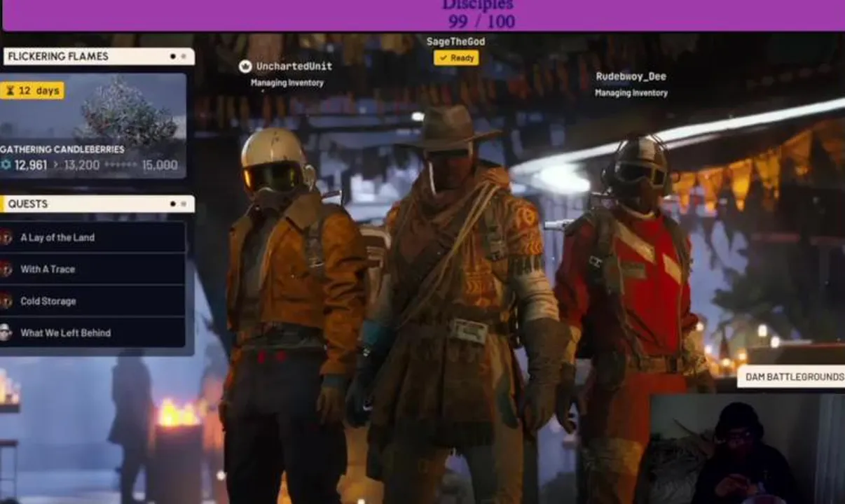Click the A Lay of the Land quest icon
845x504 pixels.
pos(6,237)
